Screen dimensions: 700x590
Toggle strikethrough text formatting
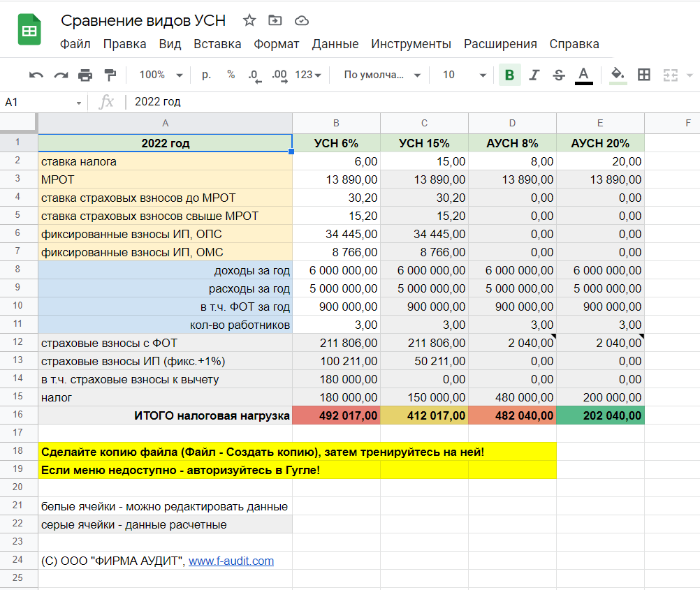pyautogui.click(x=559, y=75)
